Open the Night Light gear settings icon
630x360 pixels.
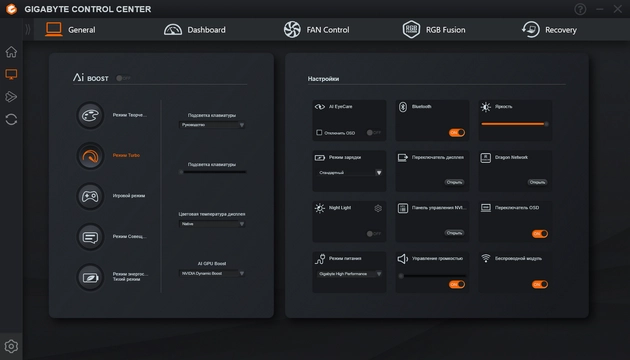point(378,208)
